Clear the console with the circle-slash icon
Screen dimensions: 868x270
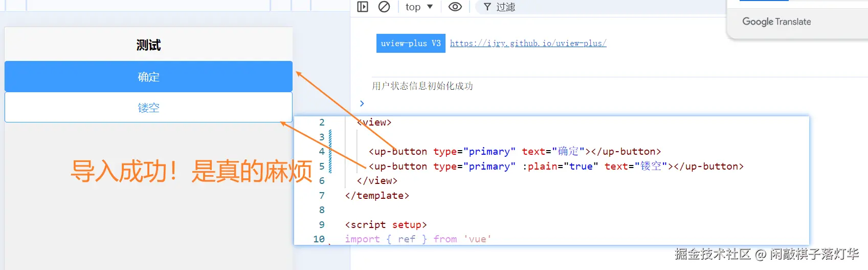(384, 7)
